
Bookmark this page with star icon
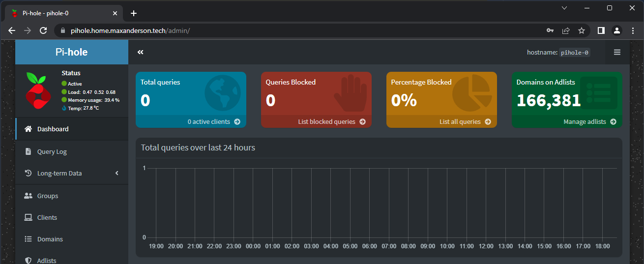tap(582, 30)
